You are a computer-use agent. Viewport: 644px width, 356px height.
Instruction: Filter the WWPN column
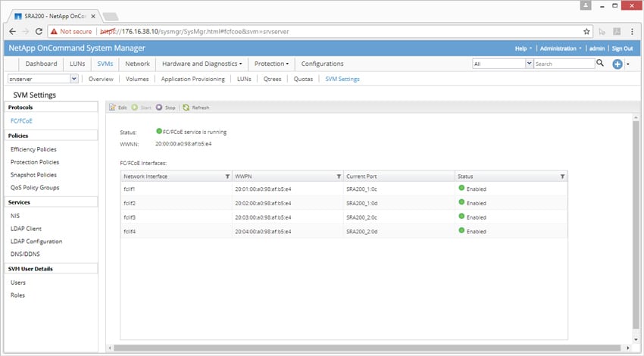[x=339, y=176]
